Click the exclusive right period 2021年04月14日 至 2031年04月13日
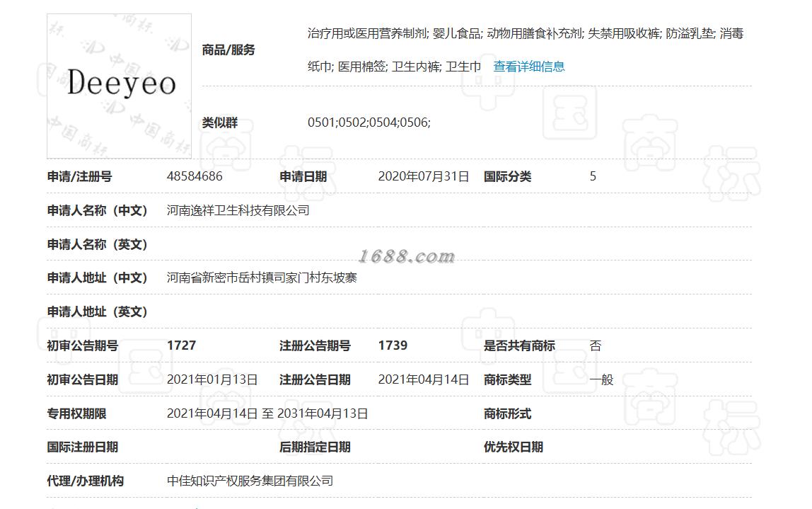Viewport: 812px width, 509px height. pyautogui.click(x=267, y=413)
